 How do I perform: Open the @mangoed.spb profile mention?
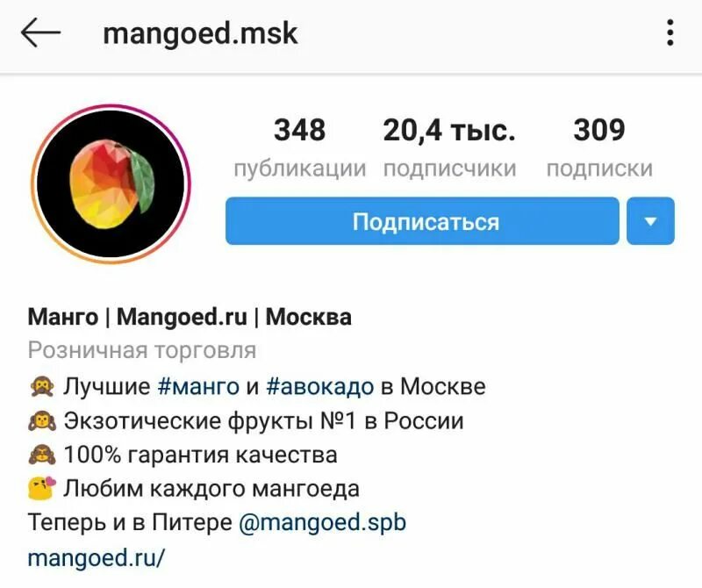(x=322, y=523)
